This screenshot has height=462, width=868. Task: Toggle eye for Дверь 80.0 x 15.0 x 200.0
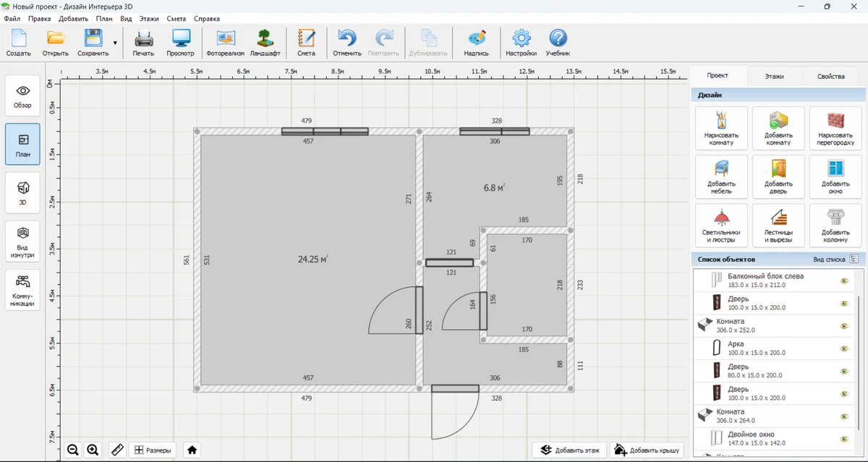pyautogui.click(x=843, y=371)
